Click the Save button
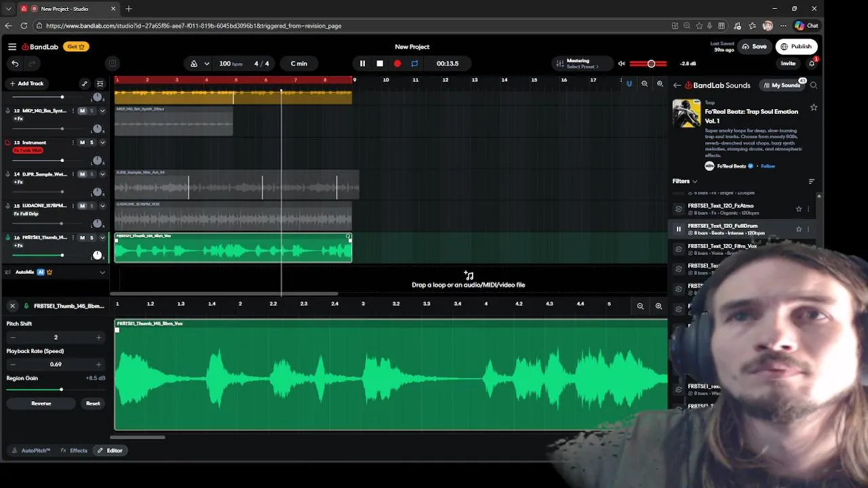This screenshot has height=488, width=868. (x=754, y=47)
